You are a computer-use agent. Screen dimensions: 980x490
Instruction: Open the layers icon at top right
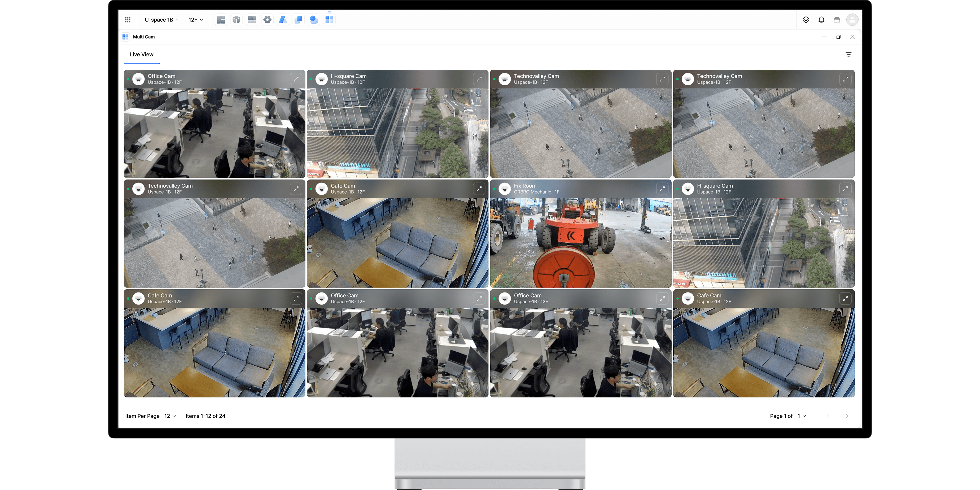(806, 20)
